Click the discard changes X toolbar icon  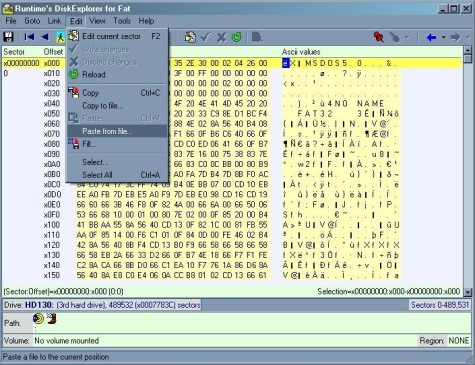[x=221, y=37]
